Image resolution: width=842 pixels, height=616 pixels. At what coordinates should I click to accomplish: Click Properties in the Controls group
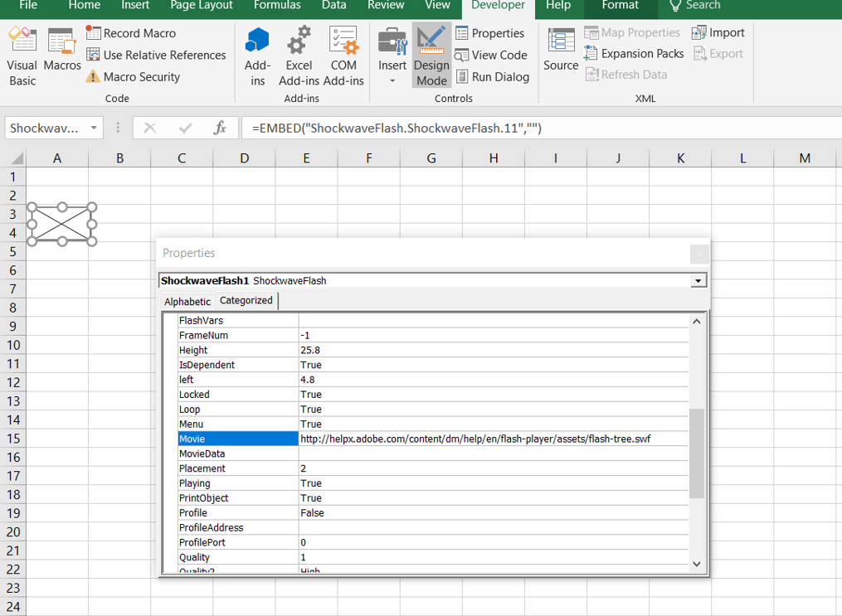pos(489,33)
